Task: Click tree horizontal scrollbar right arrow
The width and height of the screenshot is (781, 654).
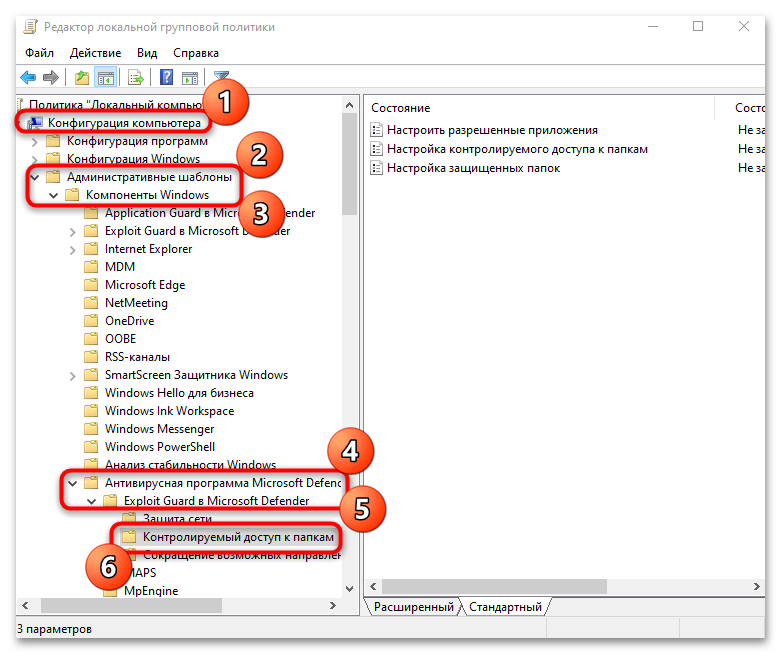Action: [x=333, y=605]
